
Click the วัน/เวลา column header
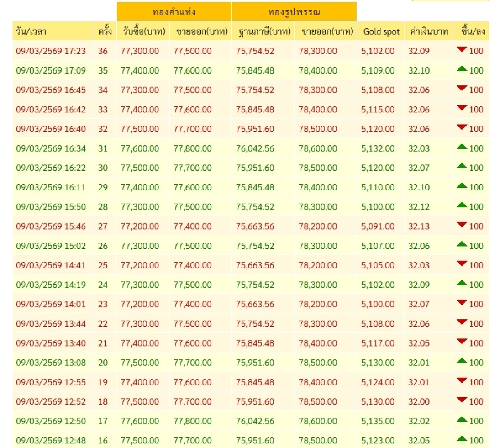coord(31,32)
